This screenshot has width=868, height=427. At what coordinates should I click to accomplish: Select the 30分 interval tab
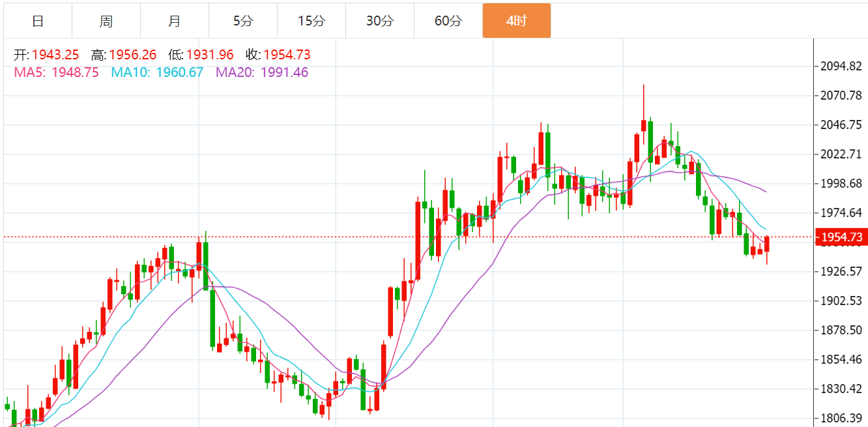pyautogui.click(x=380, y=21)
